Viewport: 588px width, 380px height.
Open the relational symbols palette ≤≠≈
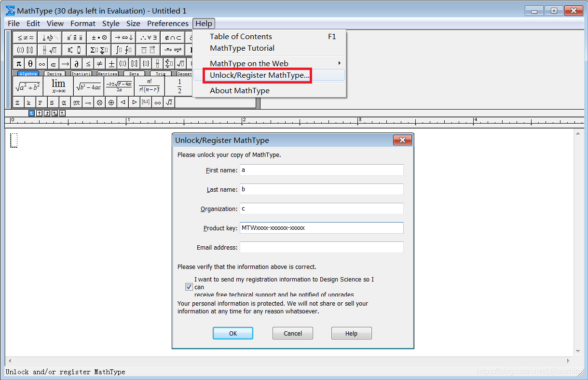tap(26, 37)
